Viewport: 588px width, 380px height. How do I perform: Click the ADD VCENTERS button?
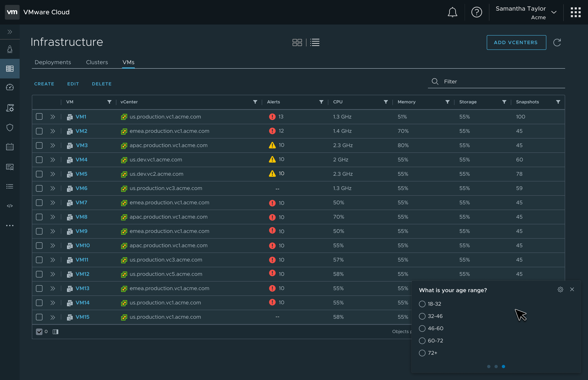coord(516,42)
